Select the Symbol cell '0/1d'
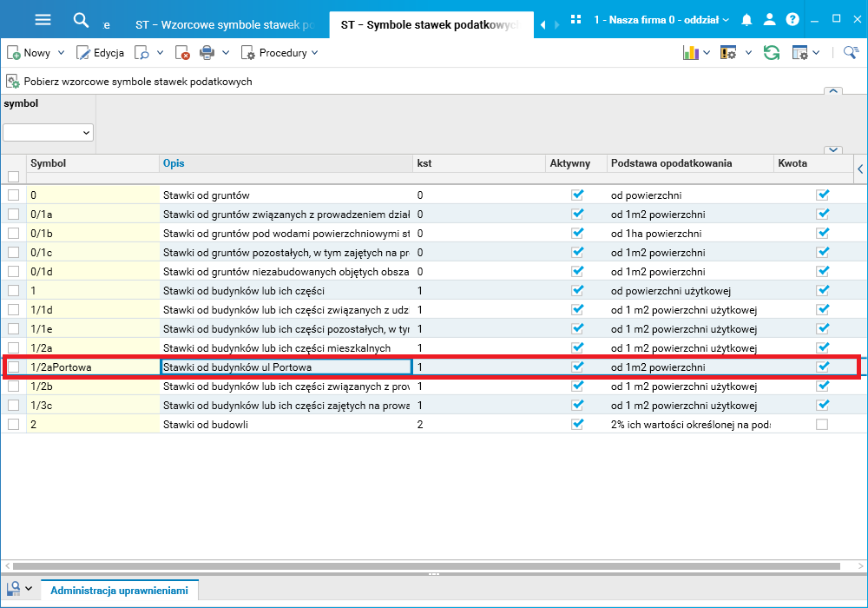 pyautogui.click(x=93, y=272)
